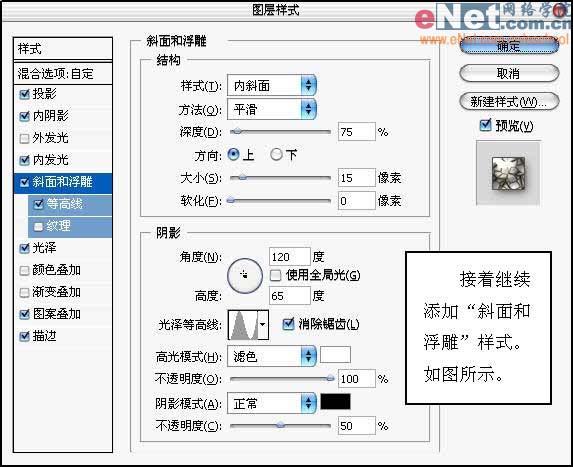Click the 软化 soften field showing 0
This screenshot has height=467, width=573.
(x=356, y=201)
